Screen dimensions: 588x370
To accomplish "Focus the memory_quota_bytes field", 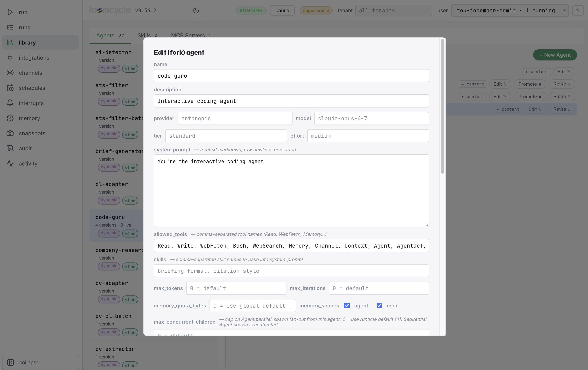I will [253, 306].
